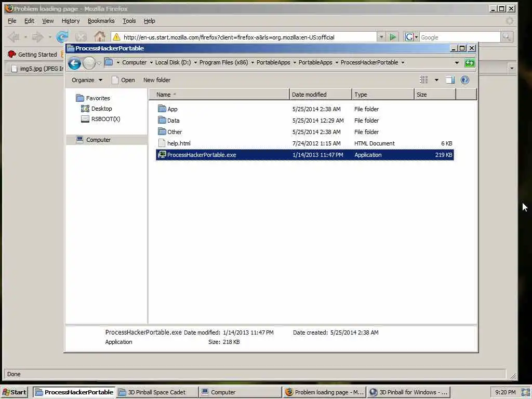Screen dimensions: 532x399
Task: Select Favorites in the navigation pane
Action: tap(93, 98)
